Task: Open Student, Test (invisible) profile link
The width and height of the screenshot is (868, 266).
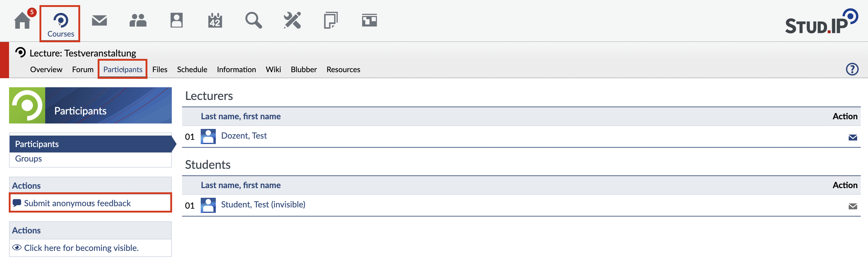Action: (263, 205)
